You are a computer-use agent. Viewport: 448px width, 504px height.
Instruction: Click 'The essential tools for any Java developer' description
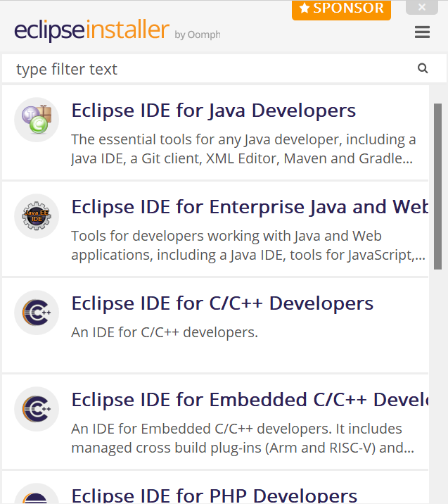(243, 149)
